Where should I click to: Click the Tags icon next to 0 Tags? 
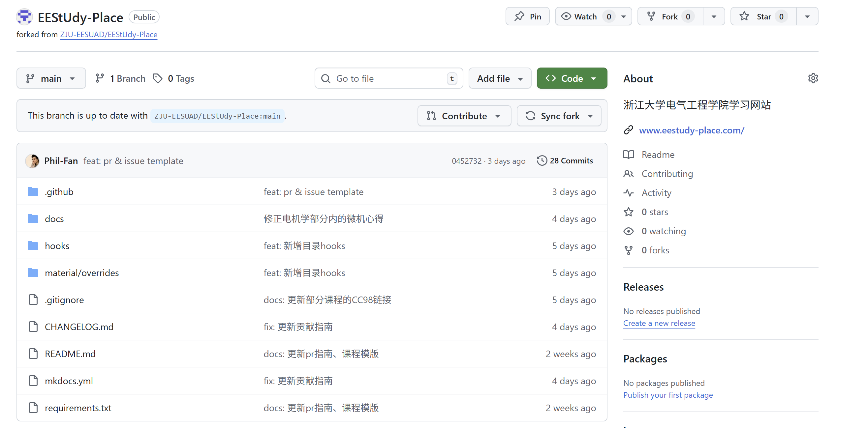pyautogui.click(x=157, y=78)
